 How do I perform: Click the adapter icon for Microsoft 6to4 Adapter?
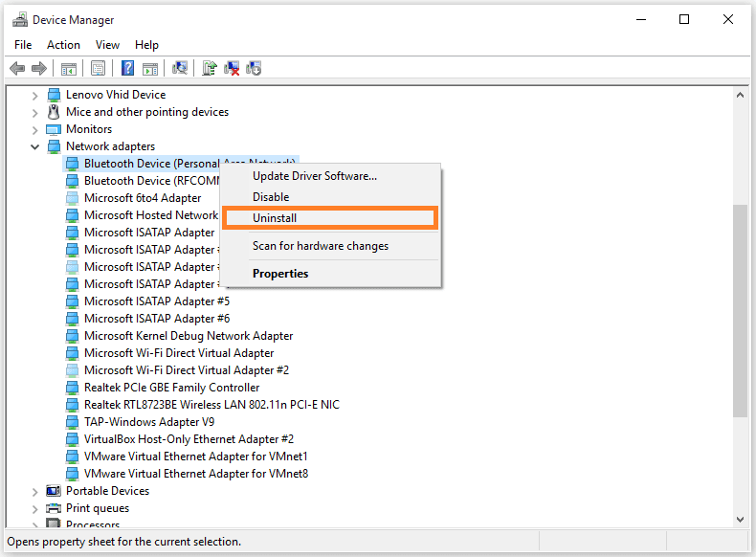[x=73, y=198]
